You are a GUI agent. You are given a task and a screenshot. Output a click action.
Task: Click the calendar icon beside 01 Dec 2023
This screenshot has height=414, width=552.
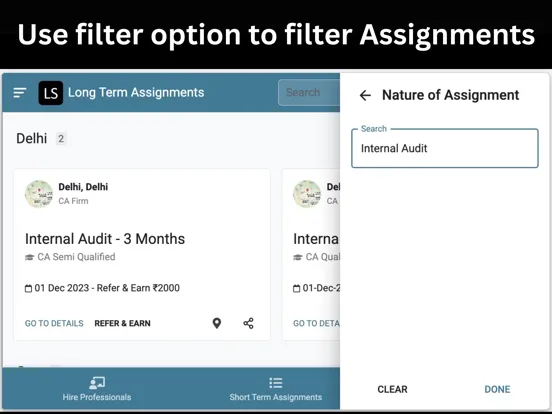28,288
